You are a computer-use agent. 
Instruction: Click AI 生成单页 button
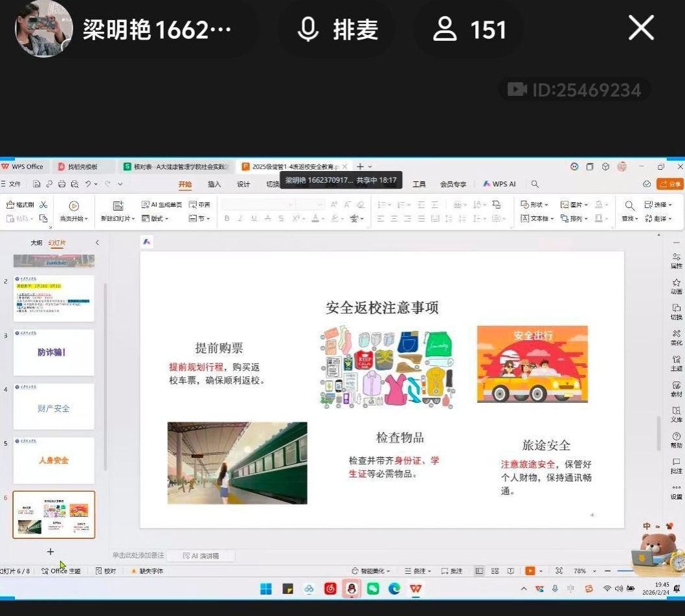tap(162, 205)
